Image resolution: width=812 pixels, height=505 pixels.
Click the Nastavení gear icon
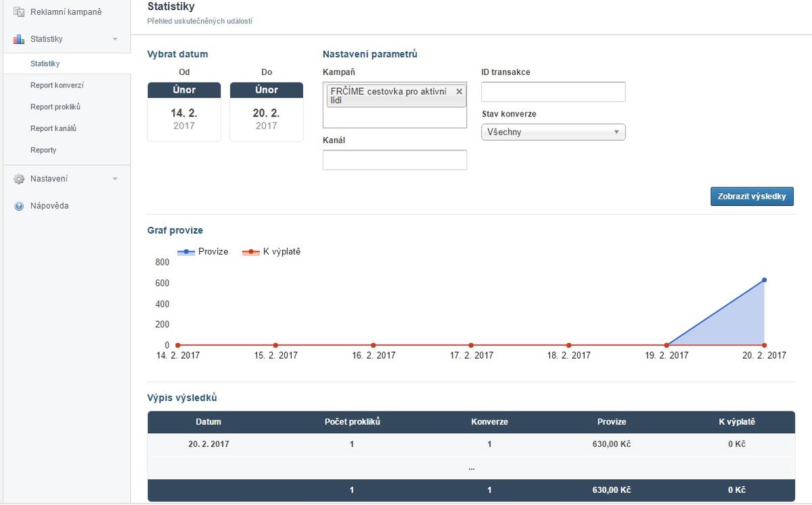click(x=19, y=179)
